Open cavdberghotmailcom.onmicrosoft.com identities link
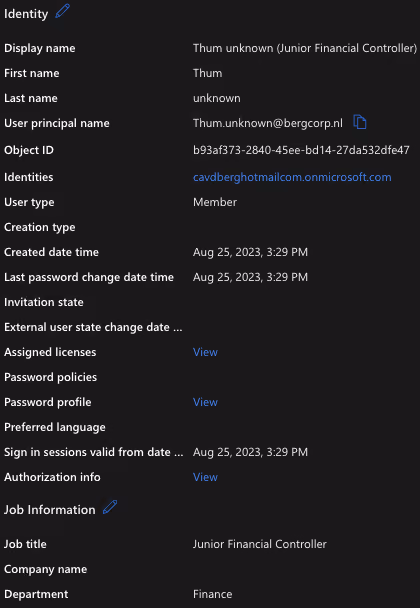The width and height of the screenshot is (420, 608). pyautogui.click(x=292, y=177)
